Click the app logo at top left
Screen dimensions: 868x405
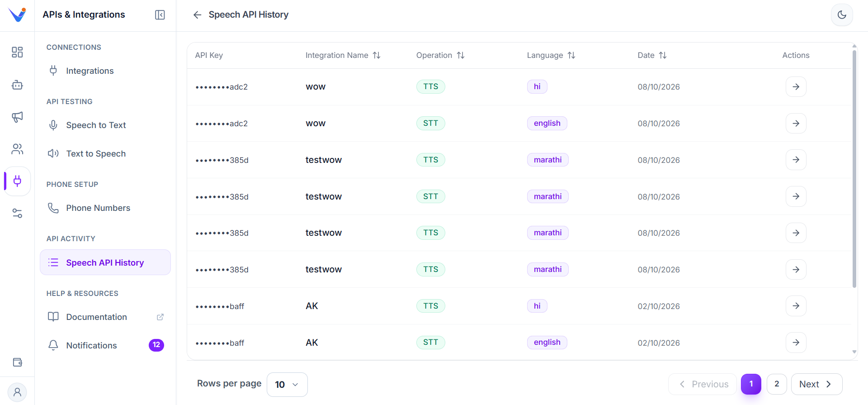pos(17,14)
